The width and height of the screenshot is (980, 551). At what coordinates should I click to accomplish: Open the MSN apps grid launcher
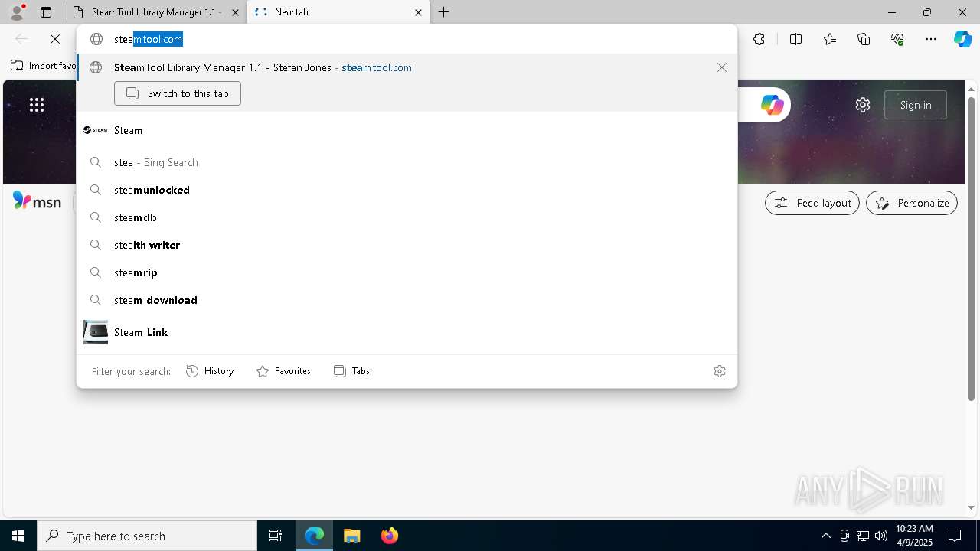pyautogui.click(x=37, y=105)
